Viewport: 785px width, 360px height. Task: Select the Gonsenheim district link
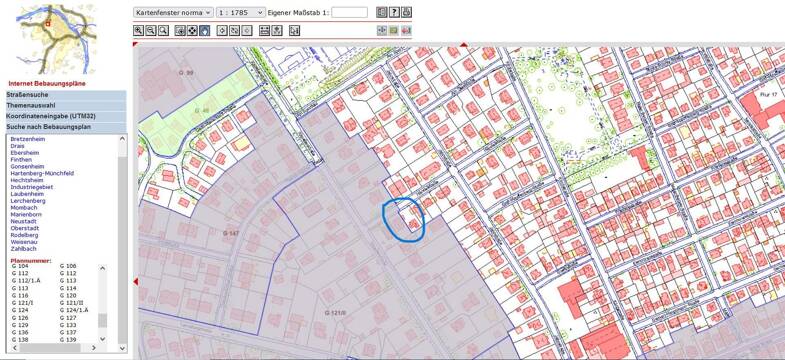[27, 166]
